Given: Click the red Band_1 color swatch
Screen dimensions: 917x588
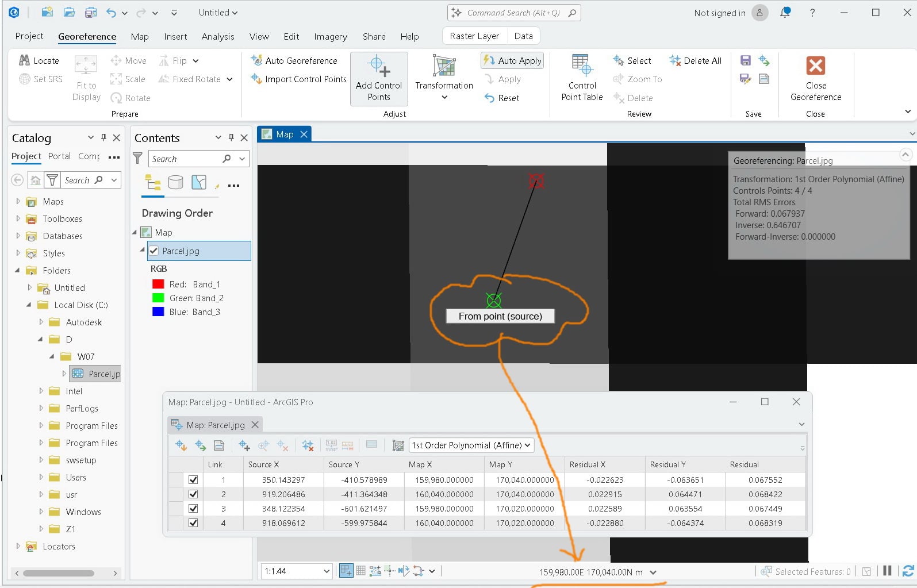Looking at the screenshot, I should [x=158, y=284].
